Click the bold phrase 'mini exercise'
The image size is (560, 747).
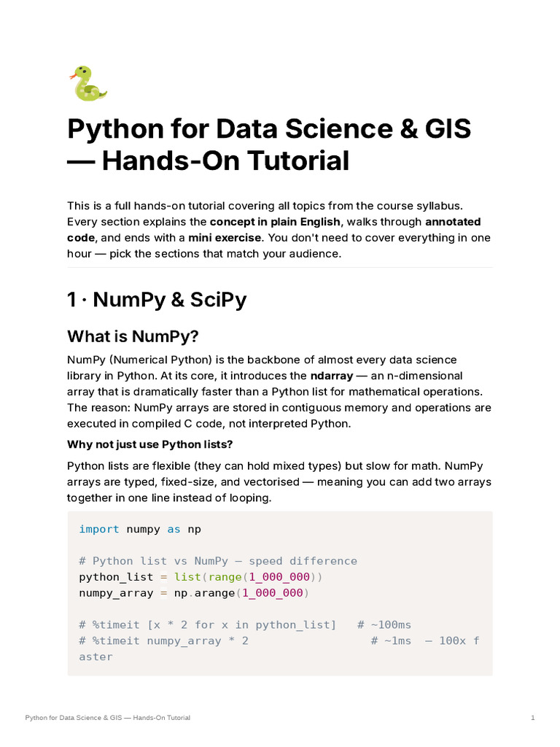[x=225, y=238]
